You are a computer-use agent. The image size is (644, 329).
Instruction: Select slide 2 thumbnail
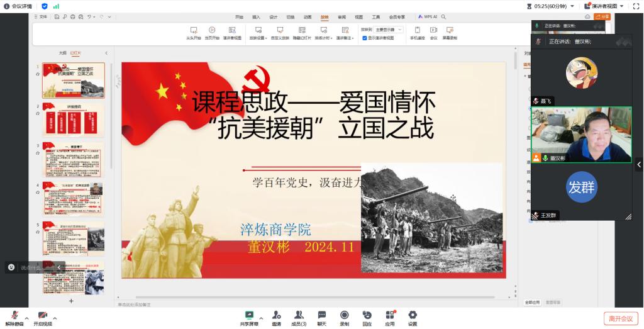[74, 120]
